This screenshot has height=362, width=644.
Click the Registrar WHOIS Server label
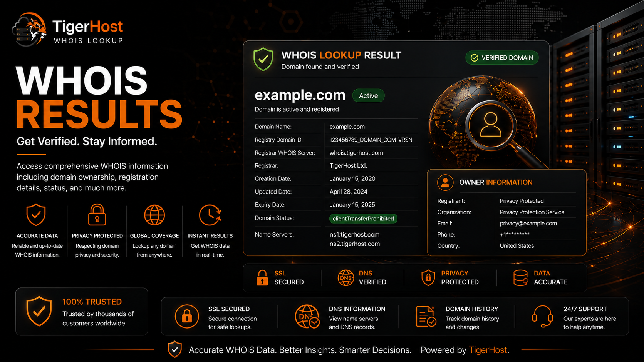(x=285, y=153)
